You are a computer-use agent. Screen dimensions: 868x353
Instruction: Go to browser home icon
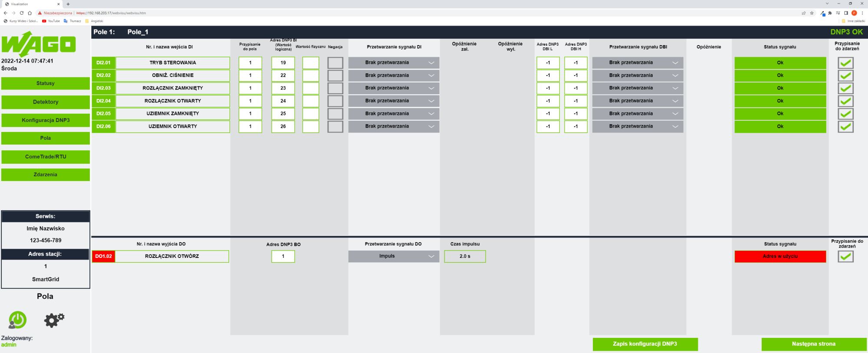point(30,13)
